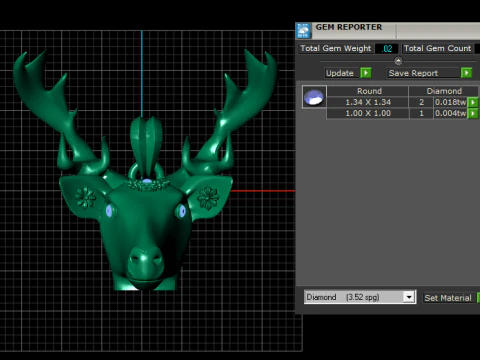Viewport: 480px width, 360px height.
Task: Click the green arrow beside Save Report
Action: click(466, 73)
